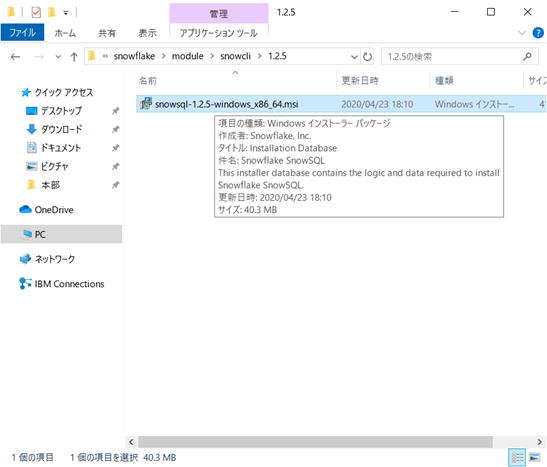The height and width of the screenshot is (467, 547).
Task: Sort by 名前 column header
Action: coord(148,81)
